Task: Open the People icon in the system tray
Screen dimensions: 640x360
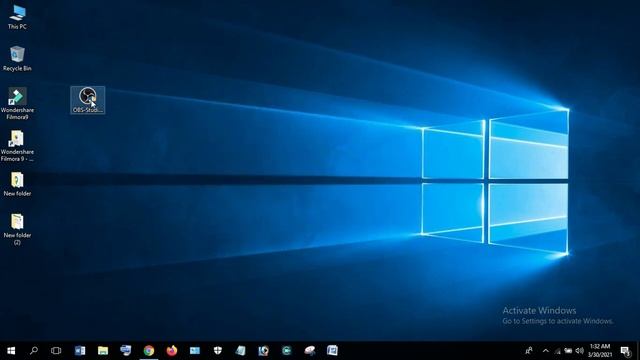Action: pyautogui.click(x=529, y=351)
